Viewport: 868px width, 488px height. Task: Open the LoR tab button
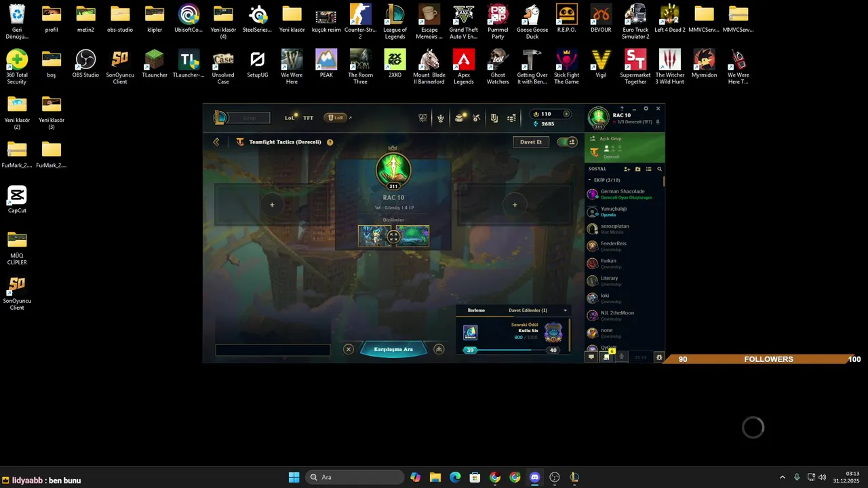click(x=335, y=118)
